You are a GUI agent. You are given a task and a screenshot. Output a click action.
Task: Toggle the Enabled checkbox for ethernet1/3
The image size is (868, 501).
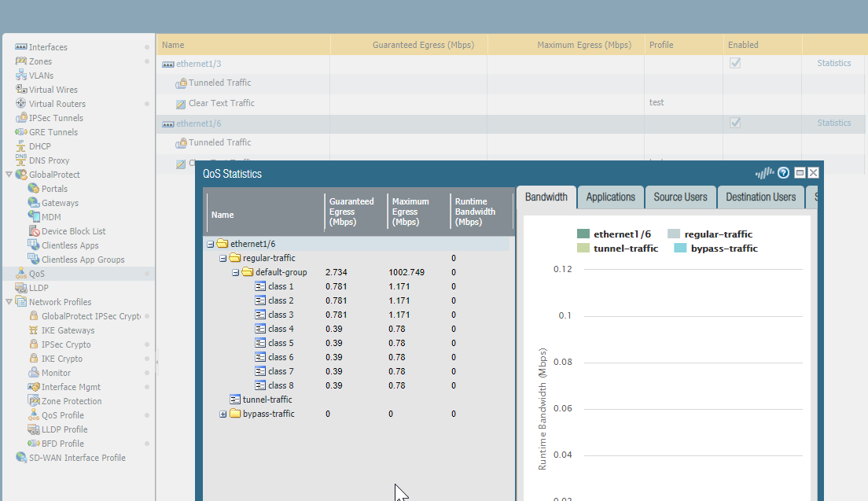[x=734, y=63]
